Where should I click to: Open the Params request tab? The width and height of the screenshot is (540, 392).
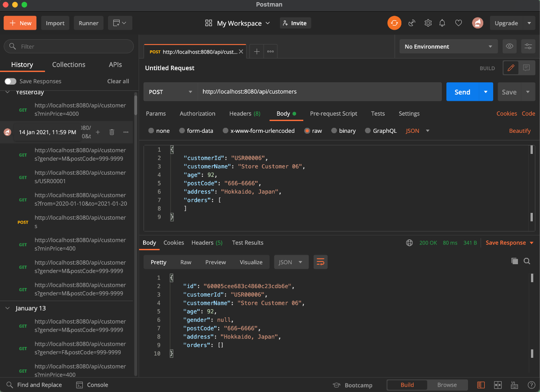point(156,113)
